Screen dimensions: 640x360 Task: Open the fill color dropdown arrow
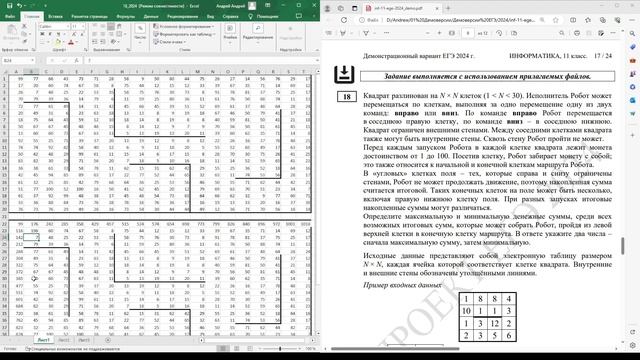[x=63, y=42]
